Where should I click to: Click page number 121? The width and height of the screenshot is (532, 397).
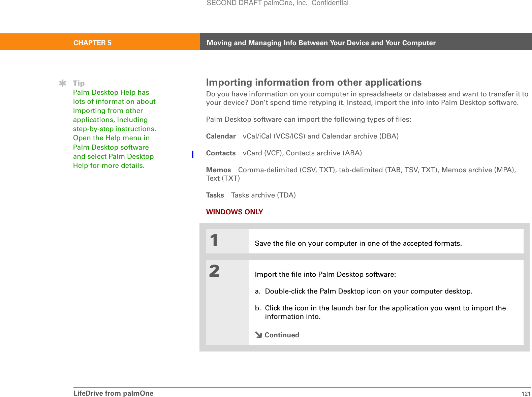click(526, 394)
